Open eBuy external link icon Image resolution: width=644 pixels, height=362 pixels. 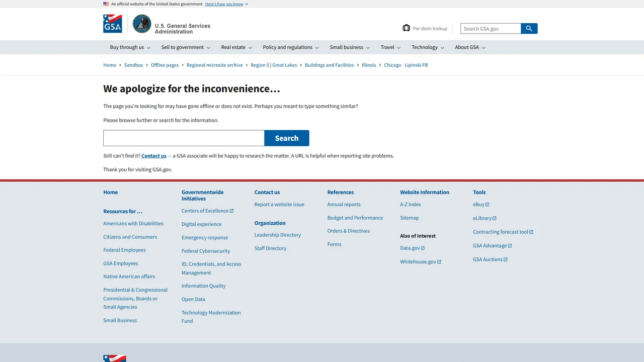point(487,205)
